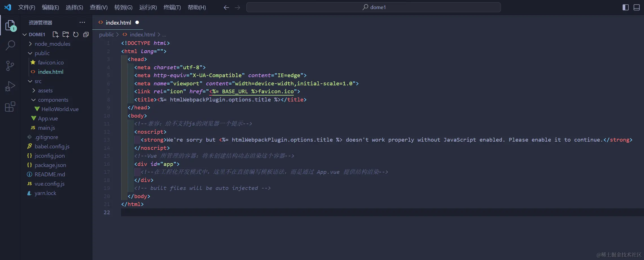The height and width of the screenshot is (260, 644).
Task: Select the index.html editor tab
Action: 118,23
